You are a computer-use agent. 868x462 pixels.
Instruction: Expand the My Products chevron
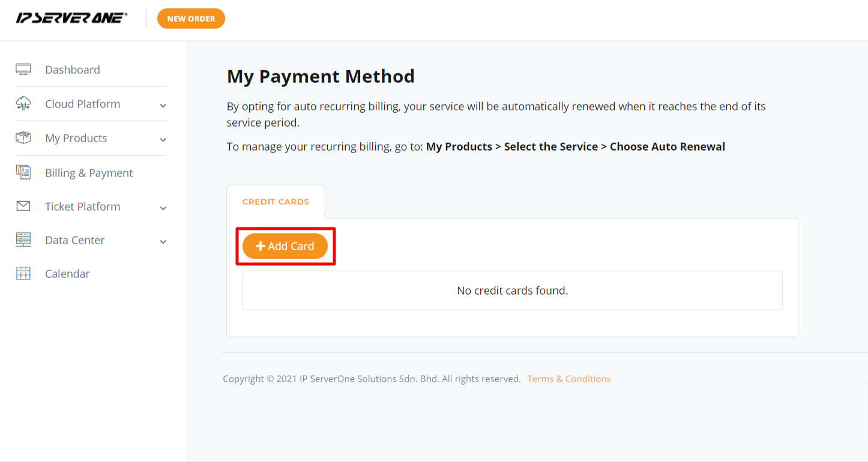163,140
